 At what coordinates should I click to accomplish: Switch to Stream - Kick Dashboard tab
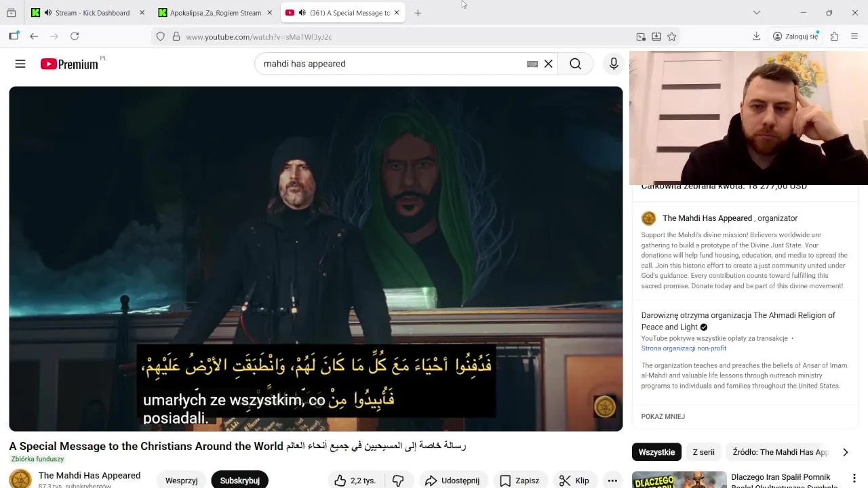pyautogui.click(x=87, y=13)
